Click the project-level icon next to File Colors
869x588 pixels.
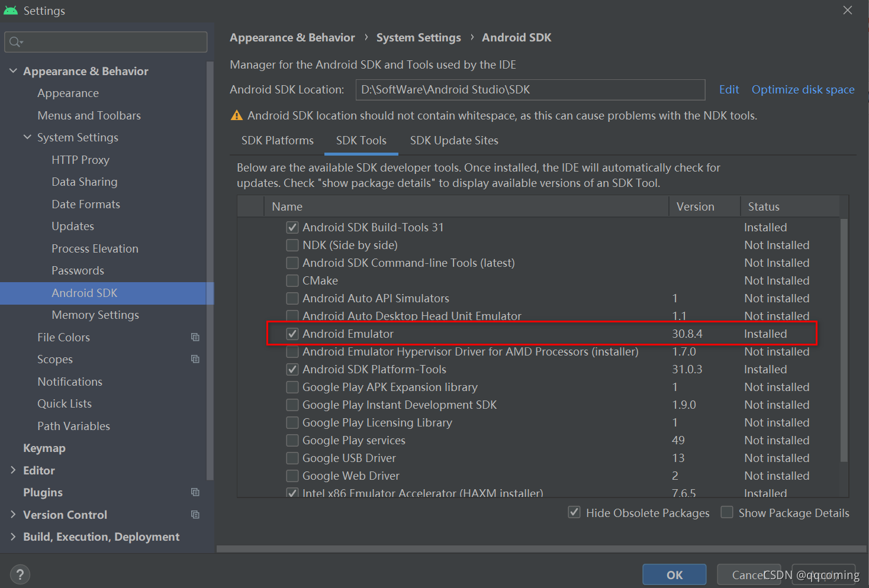click(x=195, y=337)
